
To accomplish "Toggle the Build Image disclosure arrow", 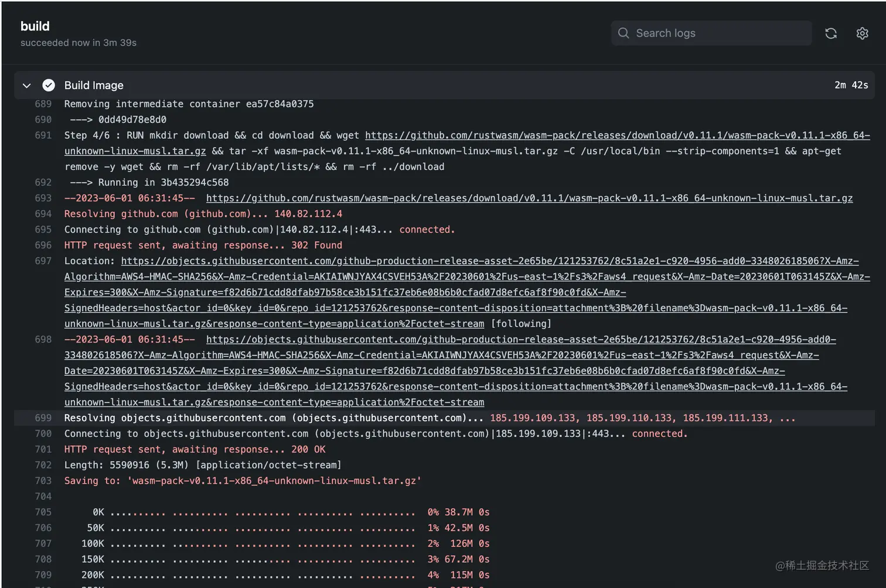I will [26, 86].
